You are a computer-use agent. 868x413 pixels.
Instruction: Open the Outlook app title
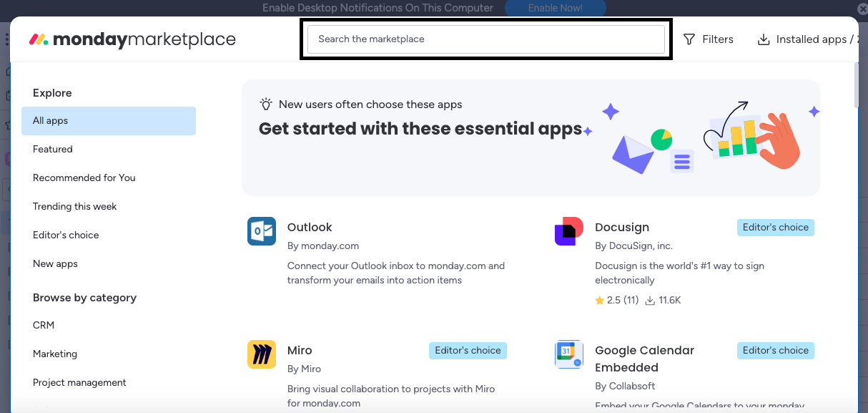[310, 228]
